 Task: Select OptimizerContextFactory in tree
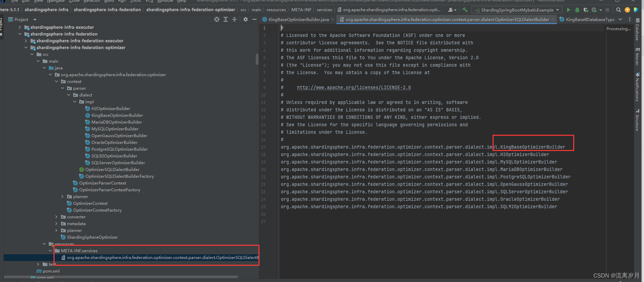[x=94, y=210]
